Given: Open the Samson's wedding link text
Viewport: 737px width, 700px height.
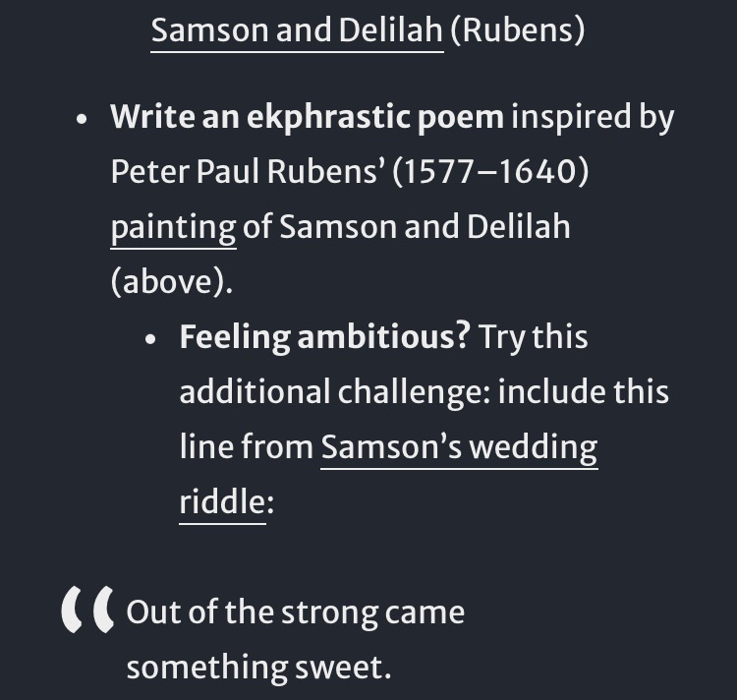Looking at the screenshot, I should [x=459, y=447].
